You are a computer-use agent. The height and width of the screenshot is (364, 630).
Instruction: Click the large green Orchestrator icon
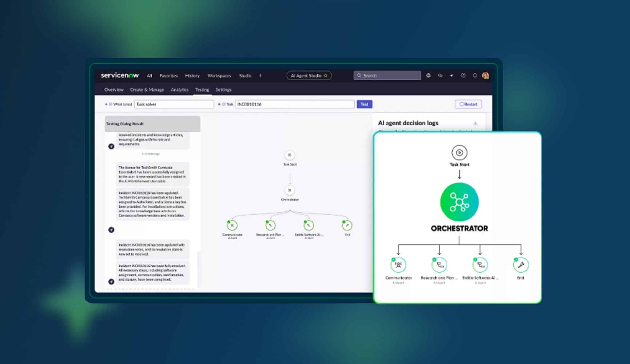click(x=459, y=202)
